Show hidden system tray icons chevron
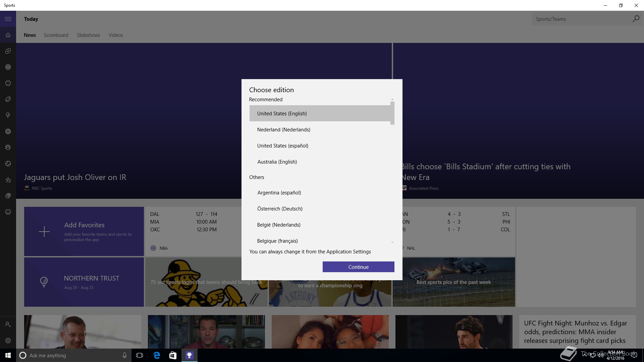The height and width of the screenshot is (362, 644). 584,356
